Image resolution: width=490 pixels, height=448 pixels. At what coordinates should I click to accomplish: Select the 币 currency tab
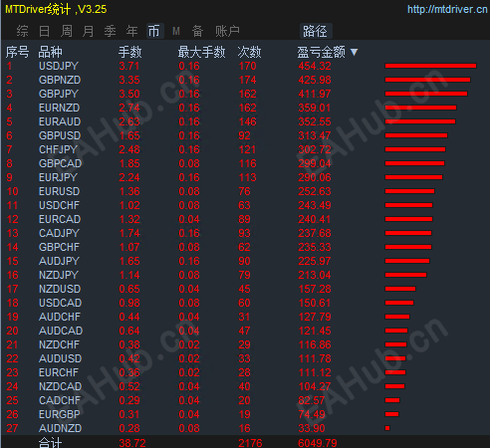pyautogui.click(x=154, y=31)
